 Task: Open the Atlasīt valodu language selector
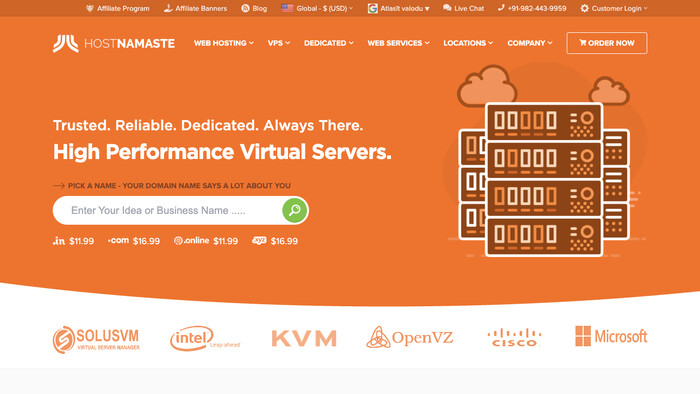(399, 8)
